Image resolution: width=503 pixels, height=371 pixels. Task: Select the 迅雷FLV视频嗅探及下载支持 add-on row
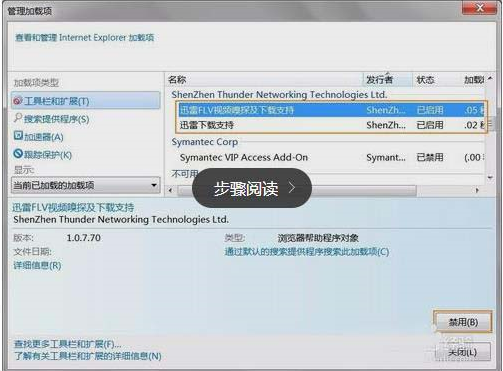coord(331,110)
